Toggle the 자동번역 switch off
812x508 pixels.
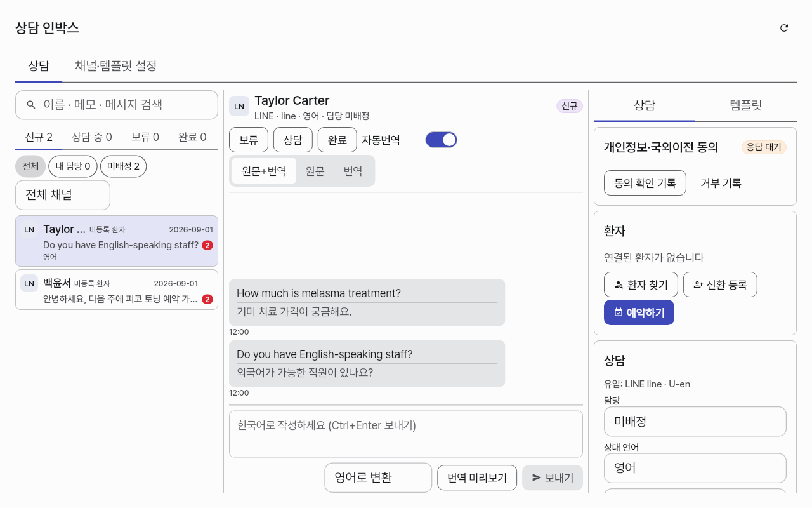coord(441,140)
